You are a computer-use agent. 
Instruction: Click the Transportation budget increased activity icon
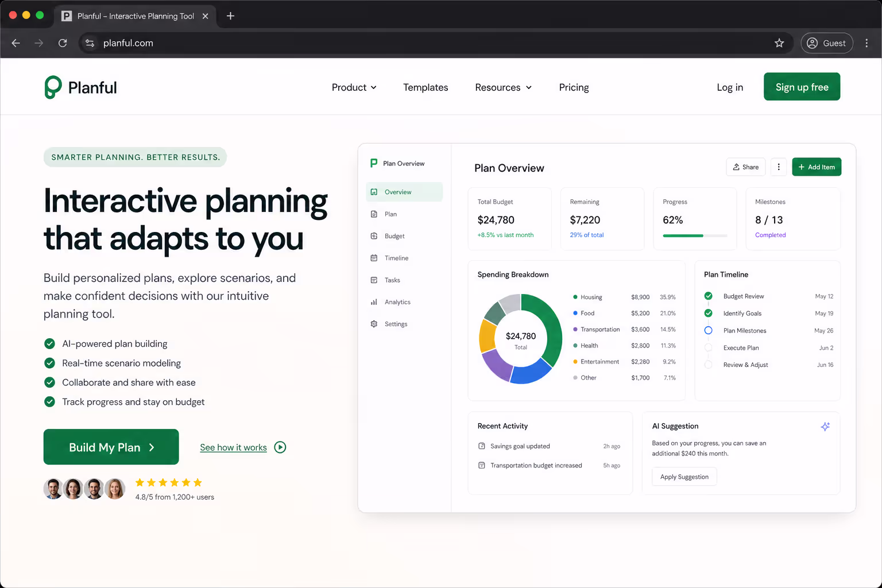pos(482,466)
